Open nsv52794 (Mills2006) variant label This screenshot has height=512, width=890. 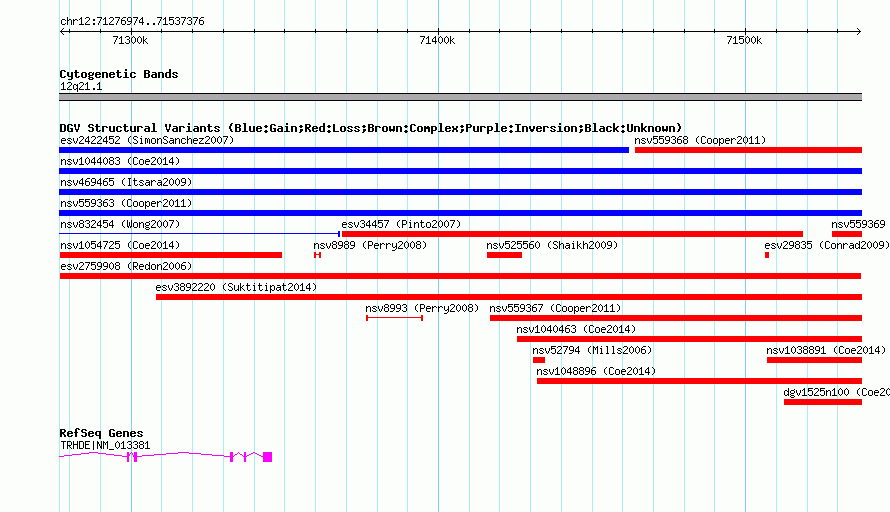click(592, 350)
